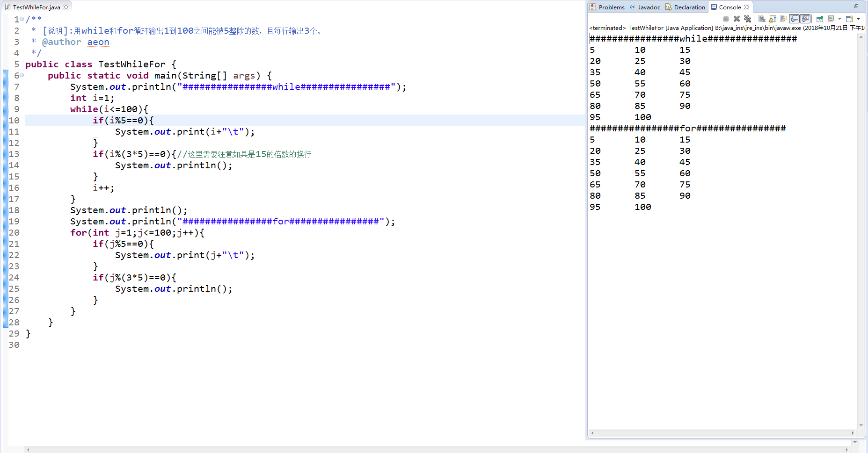Click the Console horizontal scroll left arrow
Screen dimensions: 868x453
pos(592,433)
